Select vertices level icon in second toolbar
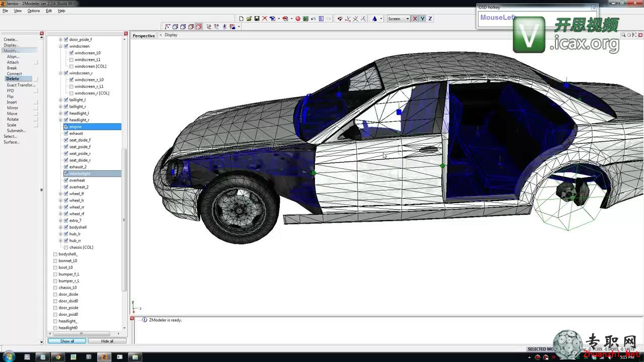This screenshot has width=644, height=362. pyautogui.click(x=167, y=27)
